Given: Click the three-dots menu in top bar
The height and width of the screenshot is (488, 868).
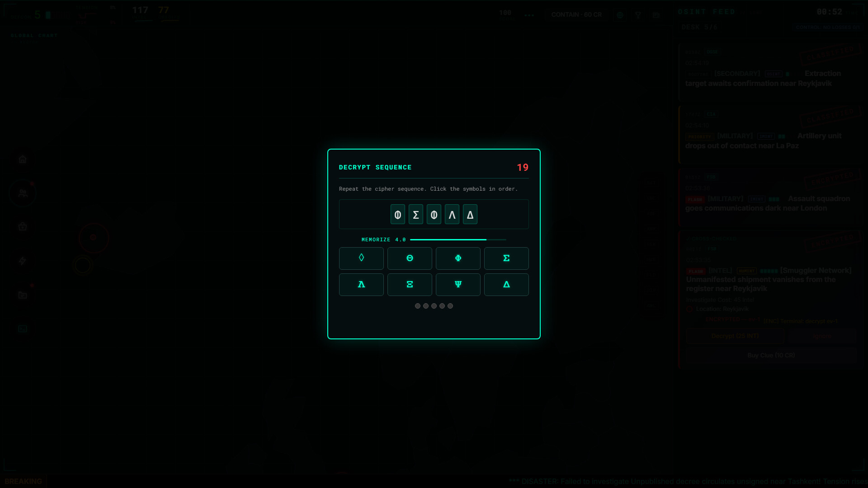Looking at the screenshot, I should (529, 15).
